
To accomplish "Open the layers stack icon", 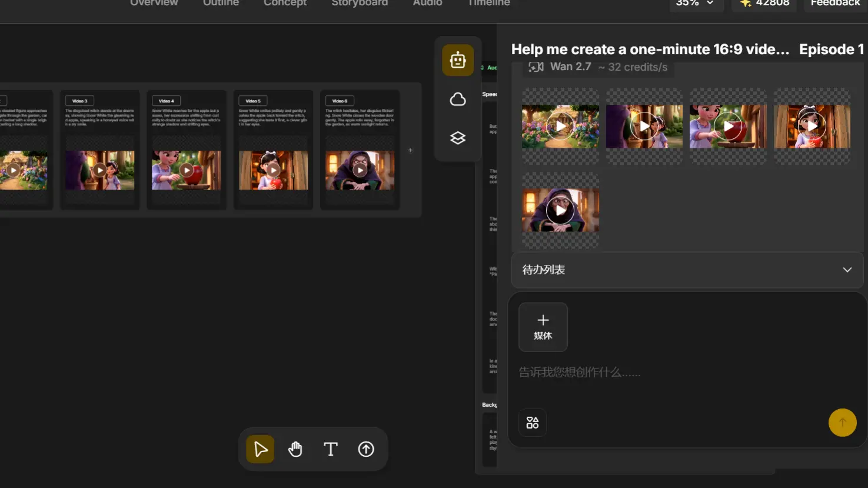I will tap(458, 138).
